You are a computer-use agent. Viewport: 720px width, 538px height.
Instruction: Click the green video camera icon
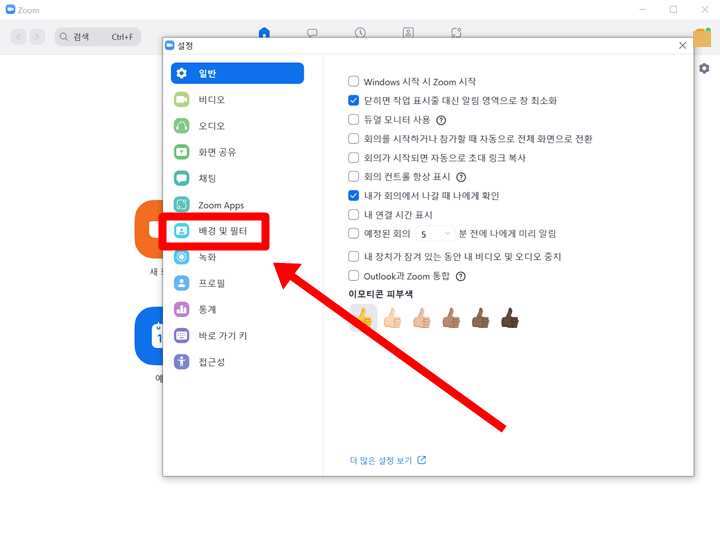coord(182,100)
